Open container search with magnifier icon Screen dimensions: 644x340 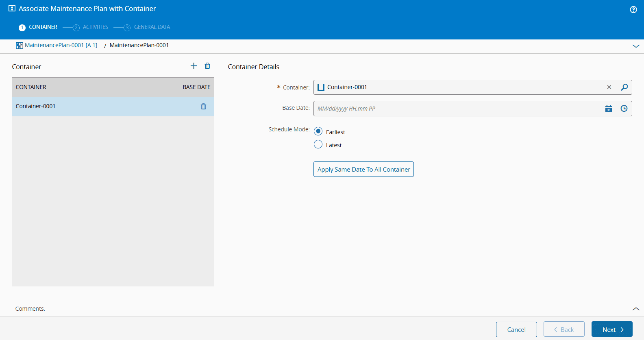click(x=624, y=87)
